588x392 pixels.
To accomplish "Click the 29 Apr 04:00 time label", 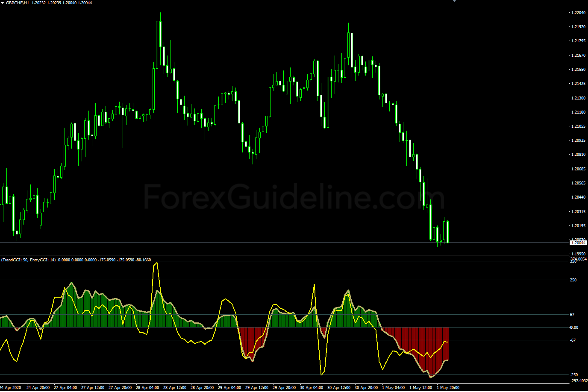I will pos(229,388).
